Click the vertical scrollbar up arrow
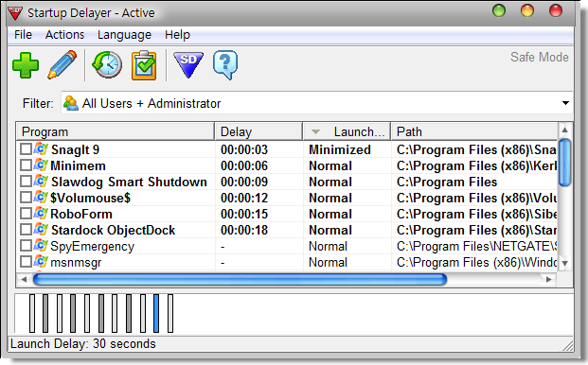 (x=564, y=130)
